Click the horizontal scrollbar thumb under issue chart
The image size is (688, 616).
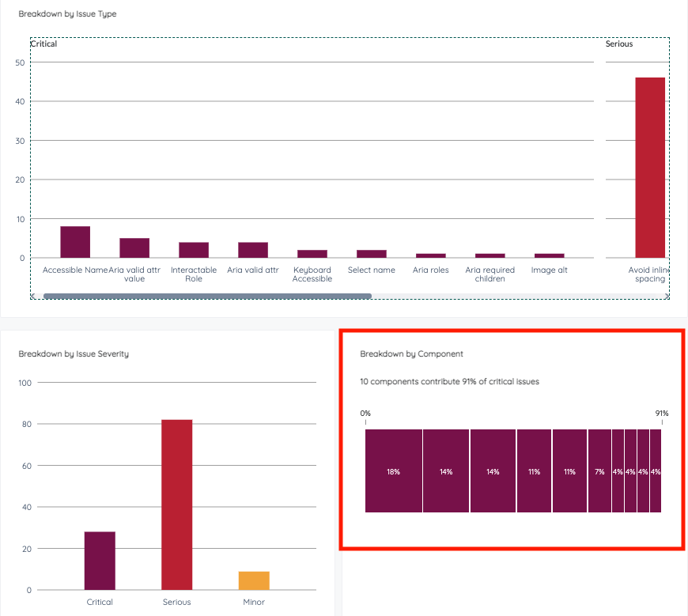[207, 297]
